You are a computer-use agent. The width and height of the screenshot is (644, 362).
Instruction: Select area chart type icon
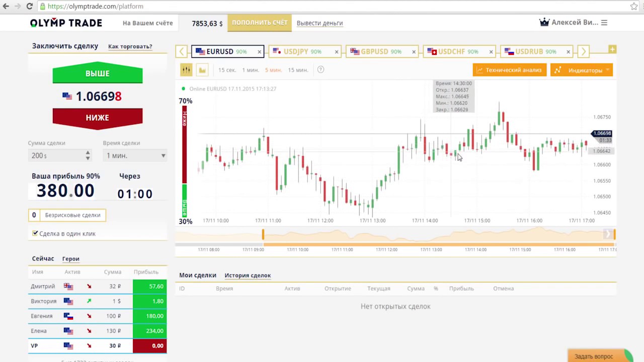[202, 70]
